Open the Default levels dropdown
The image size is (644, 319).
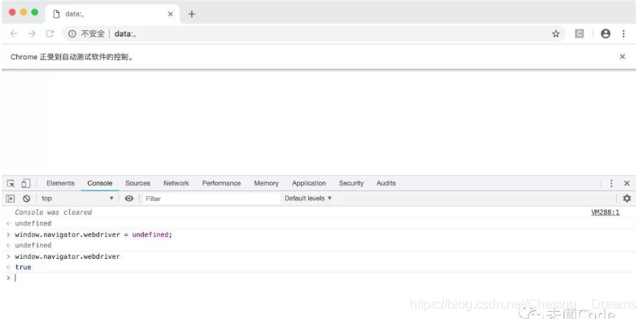click(308, 199)
